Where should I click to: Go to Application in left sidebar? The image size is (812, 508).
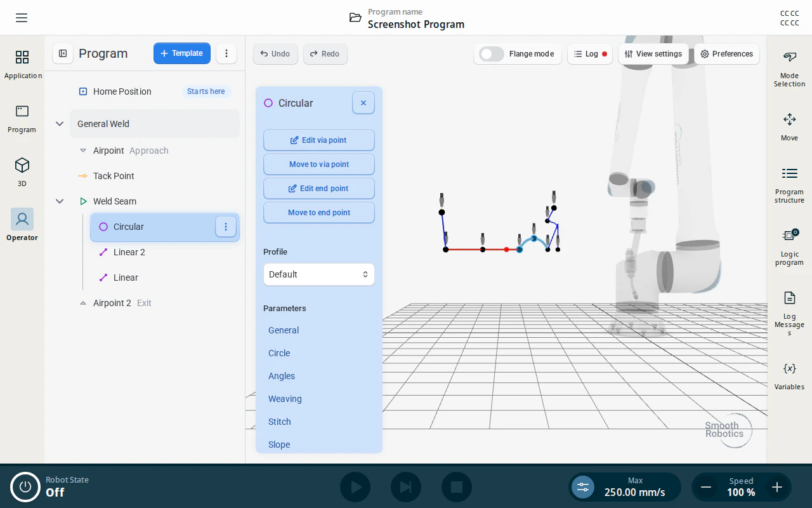22,65
